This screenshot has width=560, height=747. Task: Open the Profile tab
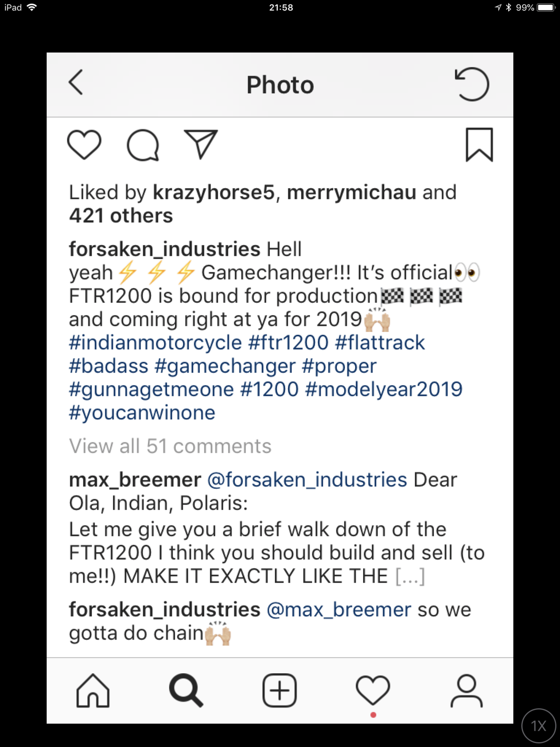pyautogui.click(x=466, y=691)
